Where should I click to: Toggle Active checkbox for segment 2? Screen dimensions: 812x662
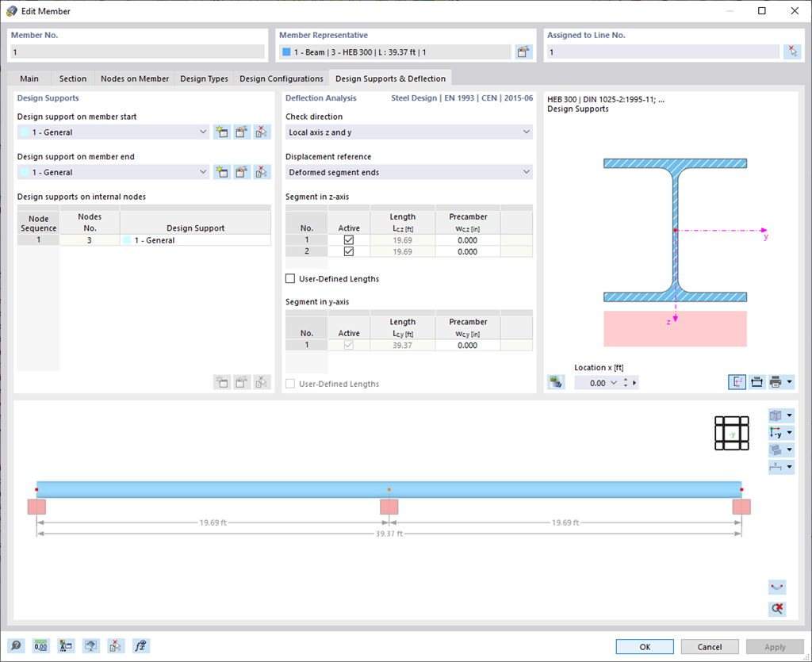click(348, 251)
